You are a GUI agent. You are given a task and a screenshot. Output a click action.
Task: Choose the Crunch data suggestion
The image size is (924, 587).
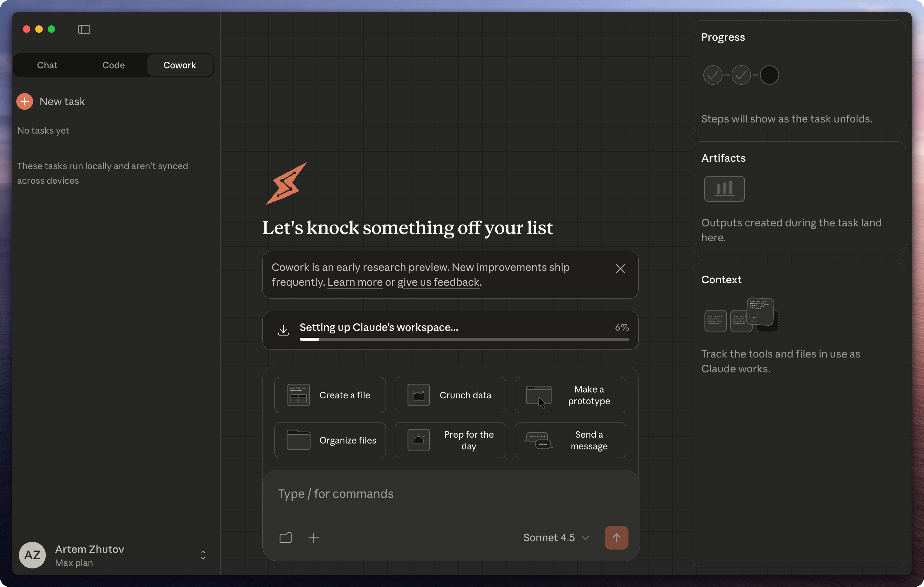click(x=450, y=395)
